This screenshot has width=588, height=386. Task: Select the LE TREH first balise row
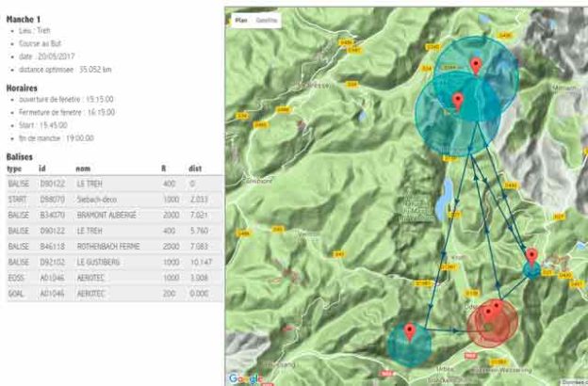(x=113, y=185)
